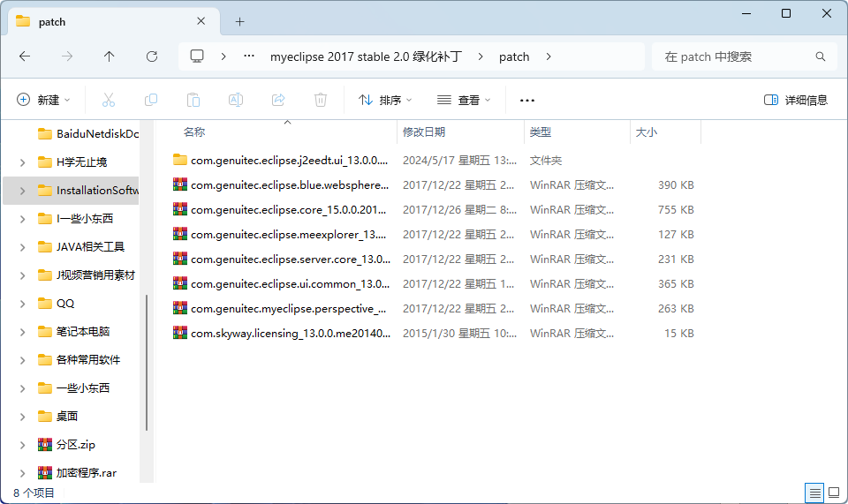
Task: Go forward with the right arrow
Action: point(67,56)
